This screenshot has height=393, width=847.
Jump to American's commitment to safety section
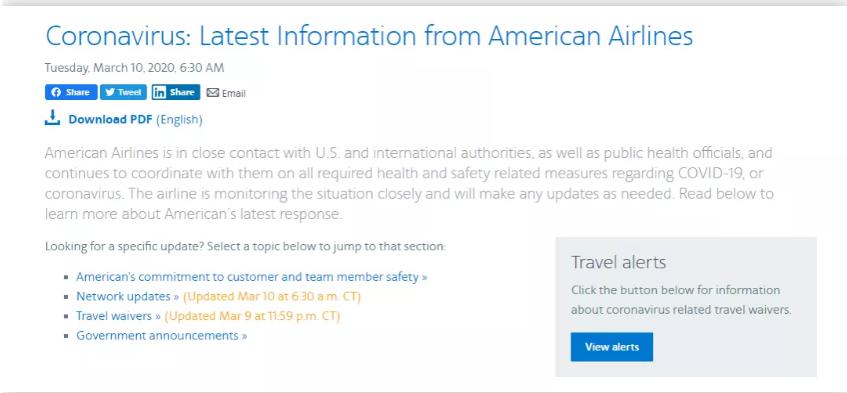click(252, 277)
